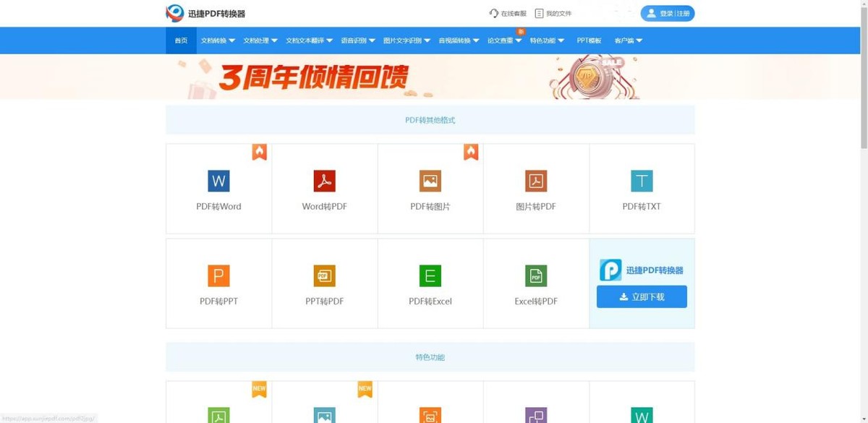Image resolution: width=868 pixels, height=423 pixels.
Task: Click the "Word转PDF" text label
Action: 324,207
